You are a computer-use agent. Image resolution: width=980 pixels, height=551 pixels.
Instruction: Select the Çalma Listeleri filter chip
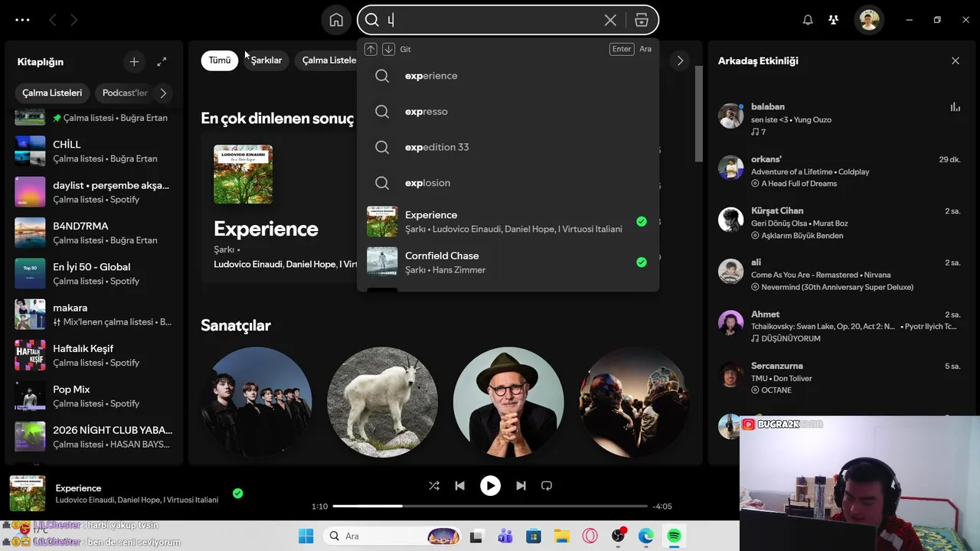[x=328, y=60]
